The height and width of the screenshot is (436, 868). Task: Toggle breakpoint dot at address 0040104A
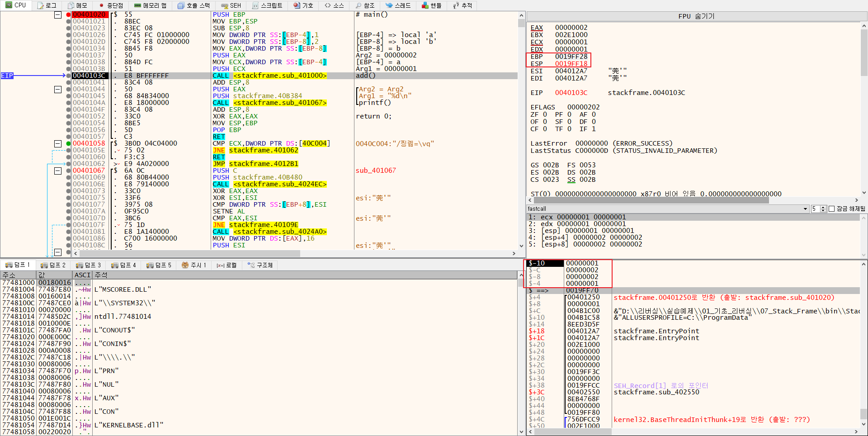pos(68,103)
